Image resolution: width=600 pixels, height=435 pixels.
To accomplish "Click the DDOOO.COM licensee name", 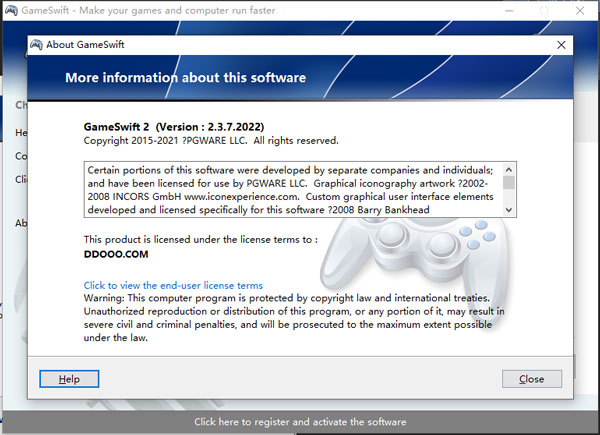I will [x=116, y=254].
